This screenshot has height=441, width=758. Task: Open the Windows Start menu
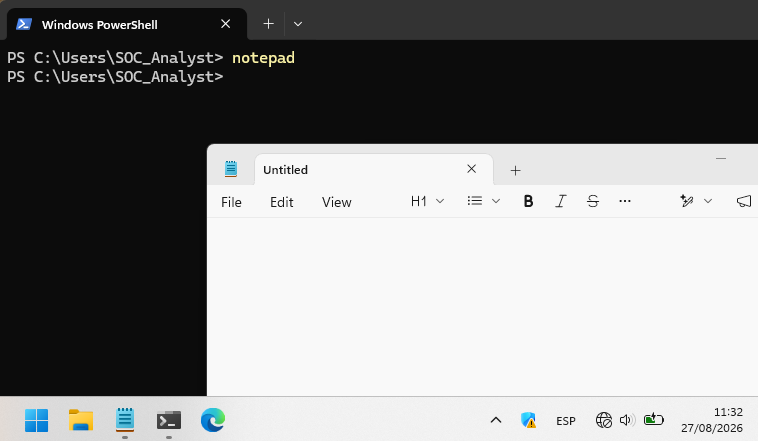click(36, 420)
